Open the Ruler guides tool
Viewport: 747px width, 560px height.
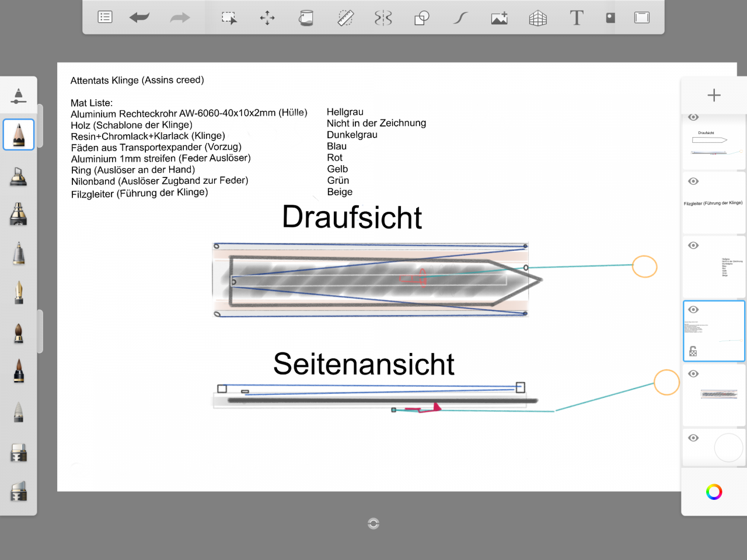coord(345,18)
